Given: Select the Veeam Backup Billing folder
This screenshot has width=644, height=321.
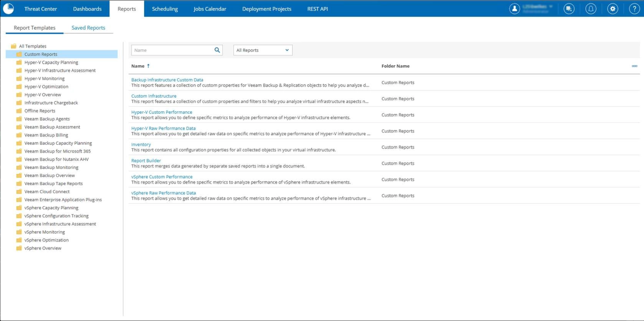Looking at the screenshot, I should pos(46,135).
